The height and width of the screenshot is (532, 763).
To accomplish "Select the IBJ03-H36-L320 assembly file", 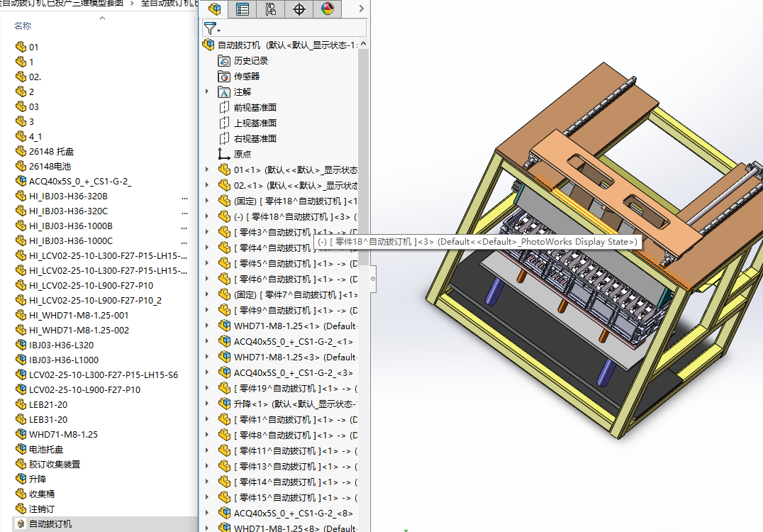I will [x=55, y=345].
